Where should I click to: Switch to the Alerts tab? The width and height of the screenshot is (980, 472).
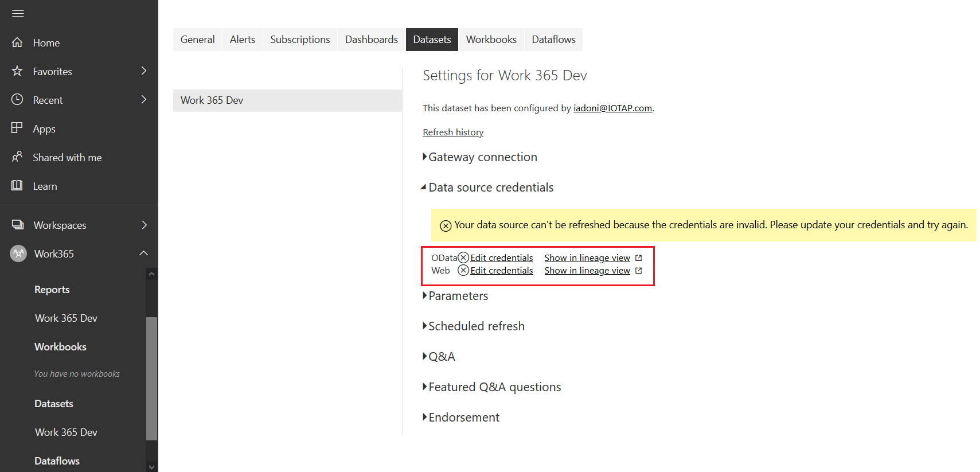[243, 40]
